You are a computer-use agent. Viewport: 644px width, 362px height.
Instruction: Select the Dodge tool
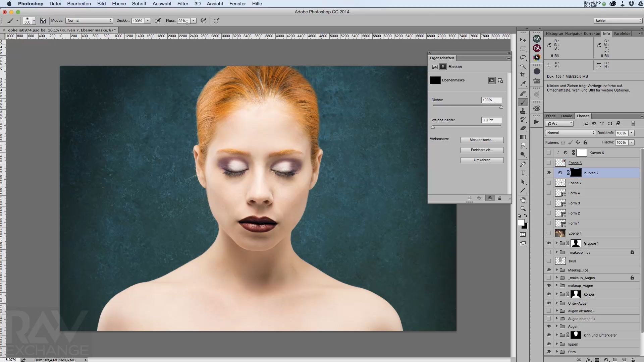pos(523,155)
